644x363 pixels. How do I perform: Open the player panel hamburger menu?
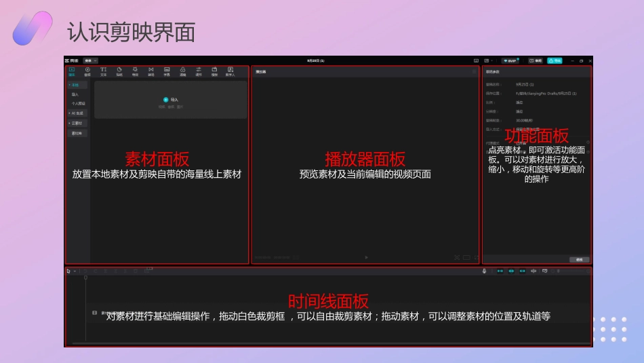click(475, 71)
